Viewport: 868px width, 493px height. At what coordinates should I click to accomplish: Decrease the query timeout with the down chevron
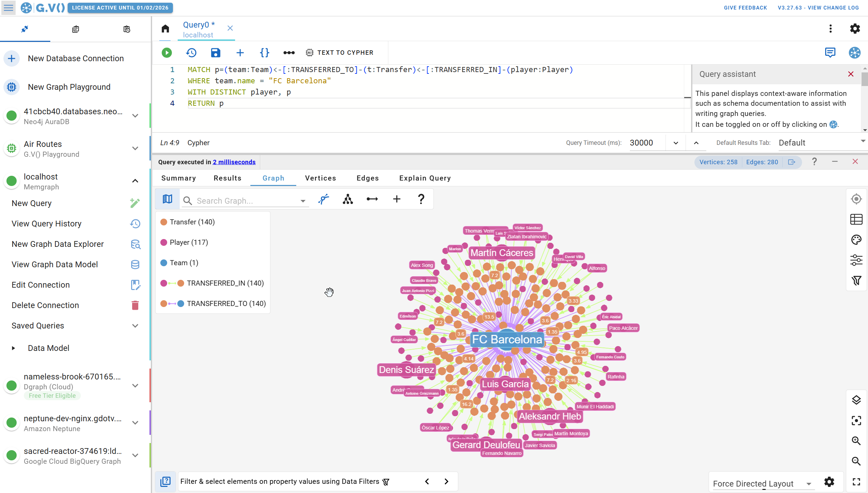pyautogui.click(x=676, y=143)
